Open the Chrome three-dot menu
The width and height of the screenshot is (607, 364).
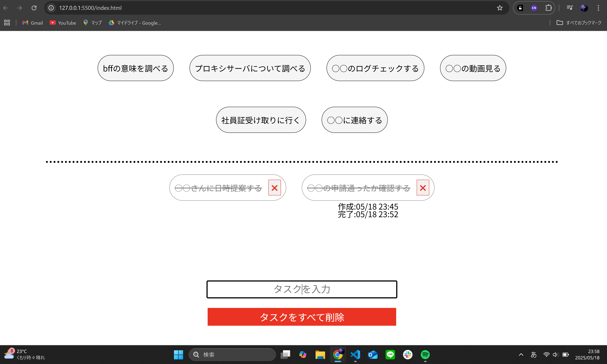click(598, 8)
